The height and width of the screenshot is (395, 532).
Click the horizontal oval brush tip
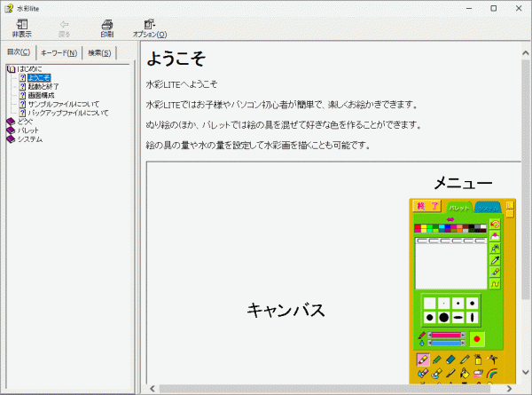(458, 318)
